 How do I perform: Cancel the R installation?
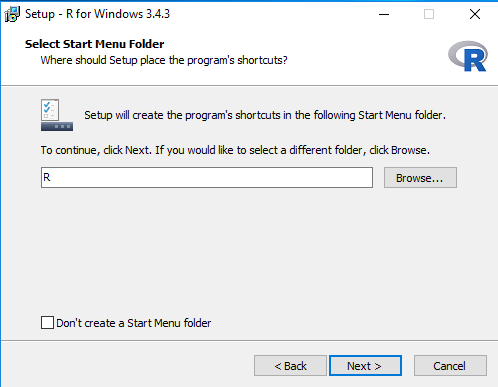450,366
